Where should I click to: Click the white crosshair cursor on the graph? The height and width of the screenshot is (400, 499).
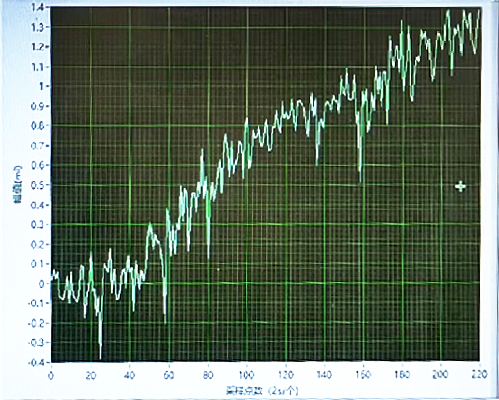(x=460, y=187)
